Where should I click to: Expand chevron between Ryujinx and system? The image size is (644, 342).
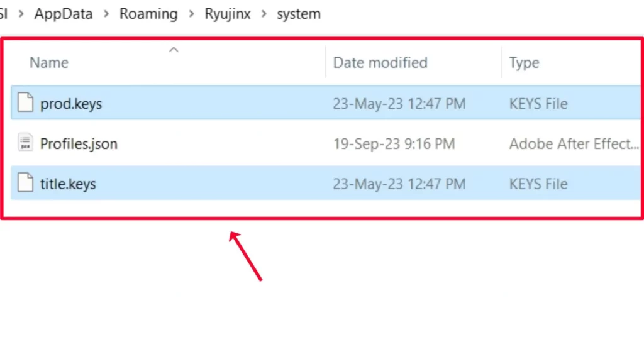coord(264,14)
